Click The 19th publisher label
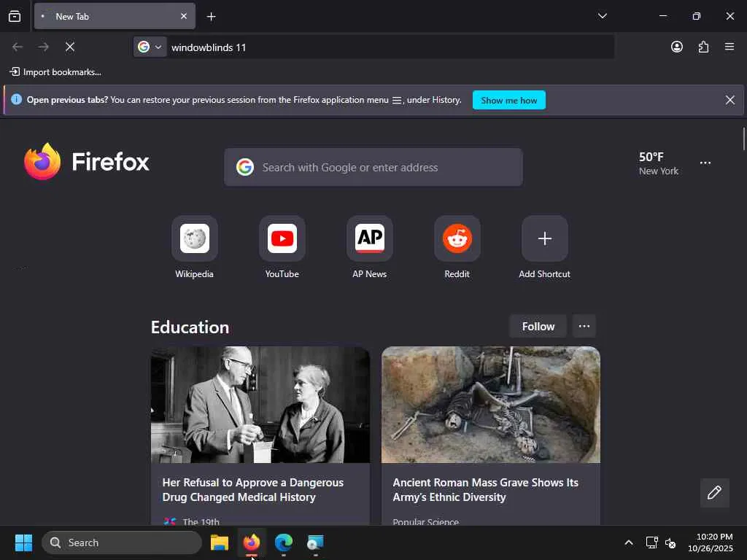This screenshot has width=747, height=560. 201,522
